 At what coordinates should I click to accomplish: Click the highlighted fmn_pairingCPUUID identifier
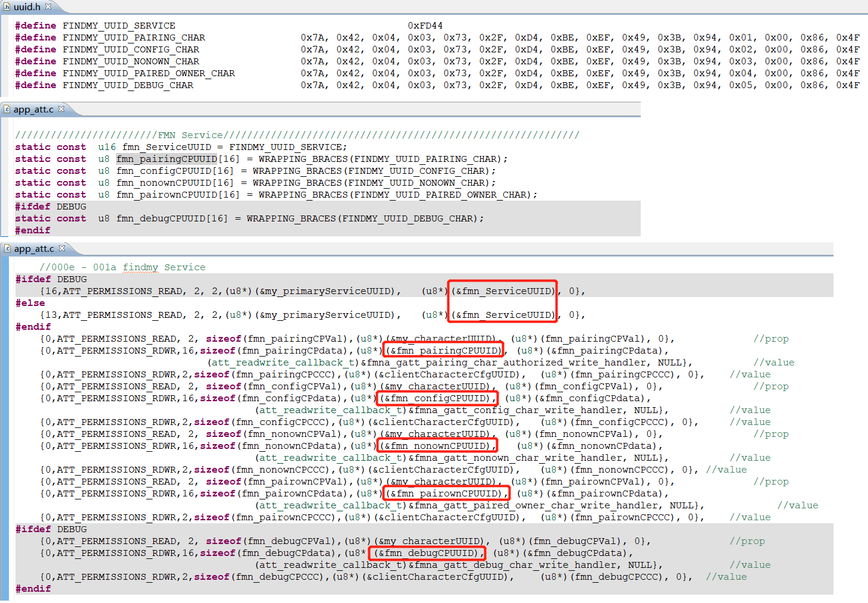[x=166, y=158]
